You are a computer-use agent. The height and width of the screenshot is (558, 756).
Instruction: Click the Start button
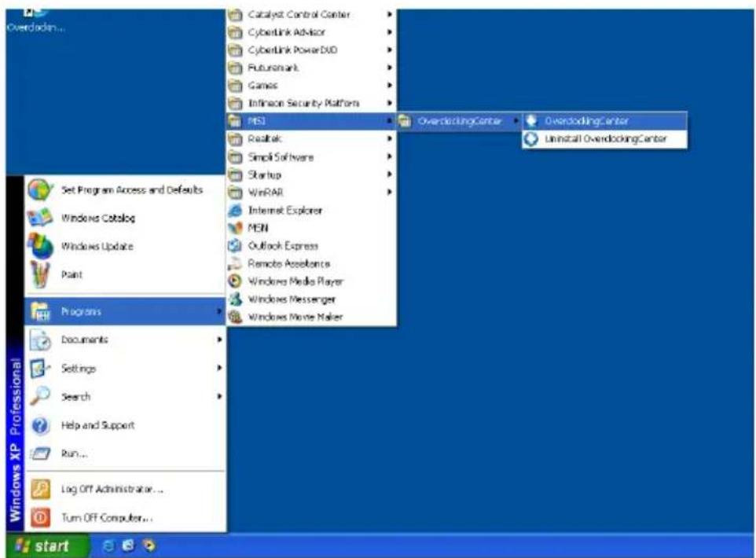point(47,546)
